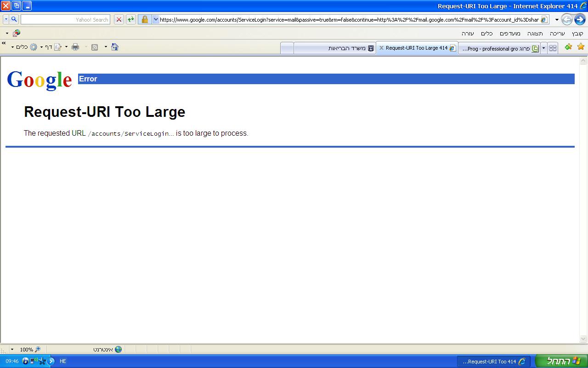Open the Page (דף) menu icon

point(58,47)
